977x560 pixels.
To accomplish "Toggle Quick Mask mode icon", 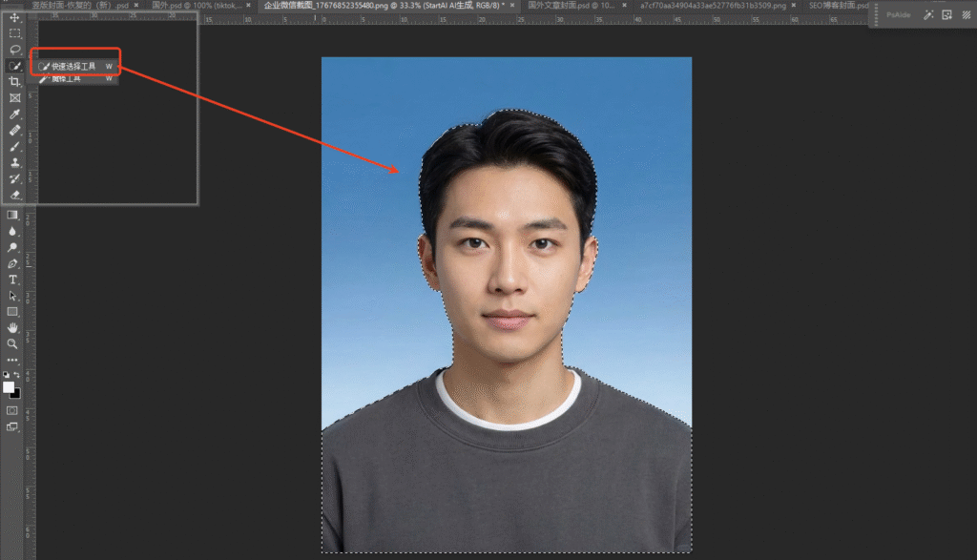I will (x=13, y=410).
